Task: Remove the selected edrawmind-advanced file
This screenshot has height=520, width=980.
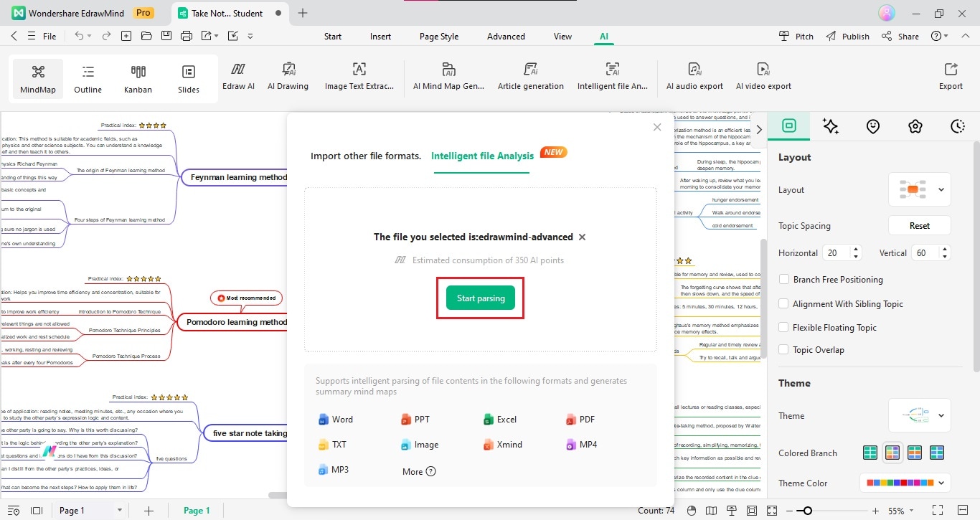Action: (x=582, y=237)
